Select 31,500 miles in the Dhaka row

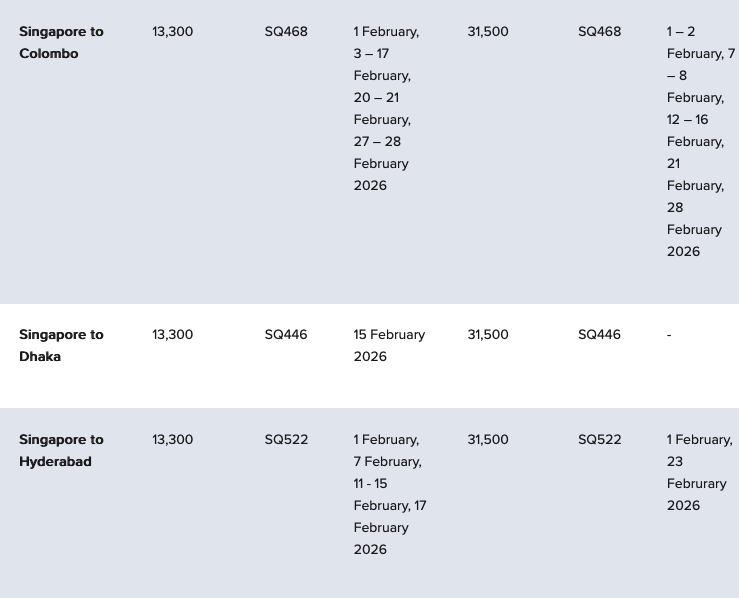488,335
